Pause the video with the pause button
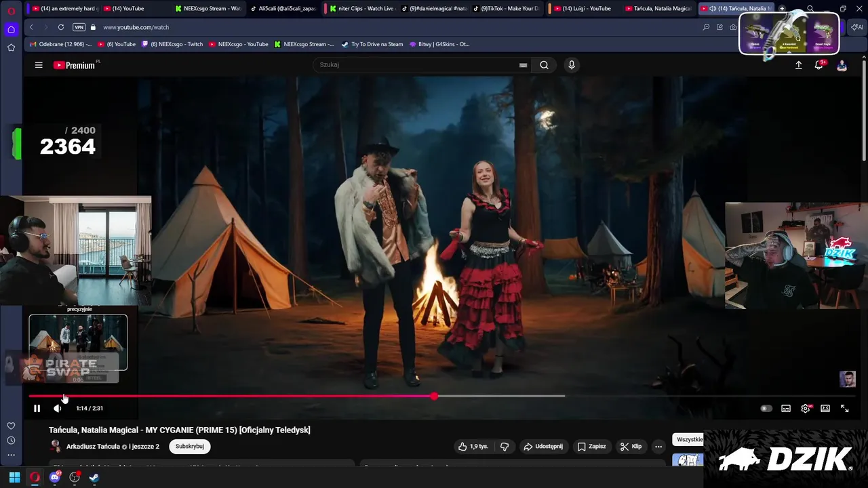868x488 pixels. [37, 408]
